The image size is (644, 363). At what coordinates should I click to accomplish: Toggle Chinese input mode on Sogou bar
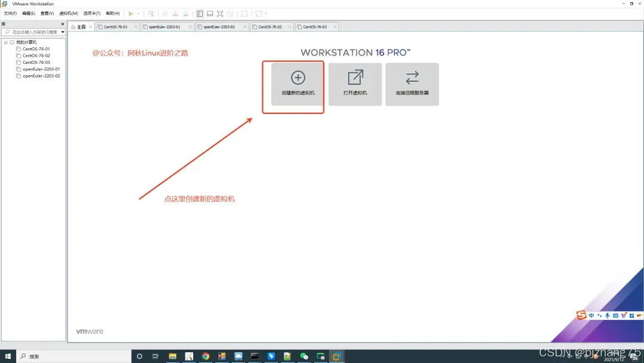pyautogui.click(x=592, y=316)
